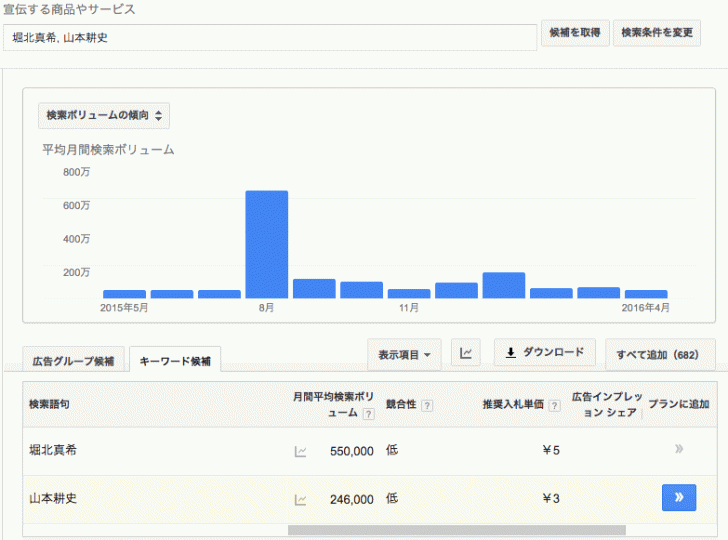This screenshot has height=540, width=728.
Task: Click the 候補を取得 button
Action: pos(575,33)
